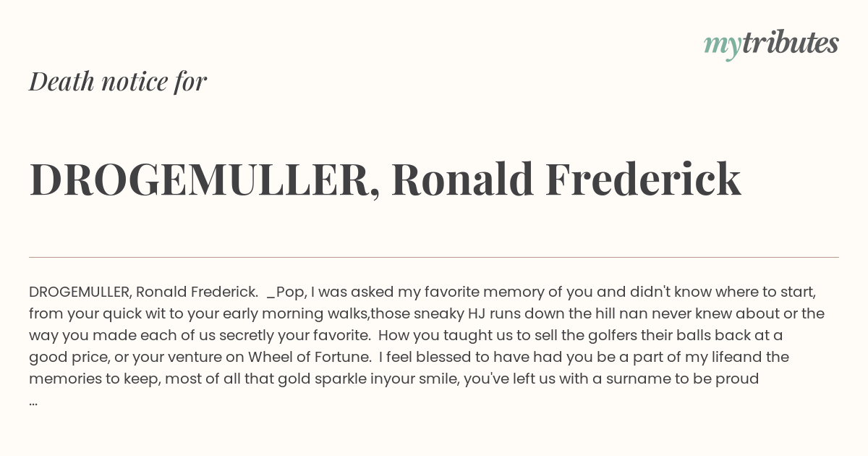Expand the truncated text via the ellipsis
The height and width of the screenshot is (456, 868).
pyautogui.click(x=33, y=400)
